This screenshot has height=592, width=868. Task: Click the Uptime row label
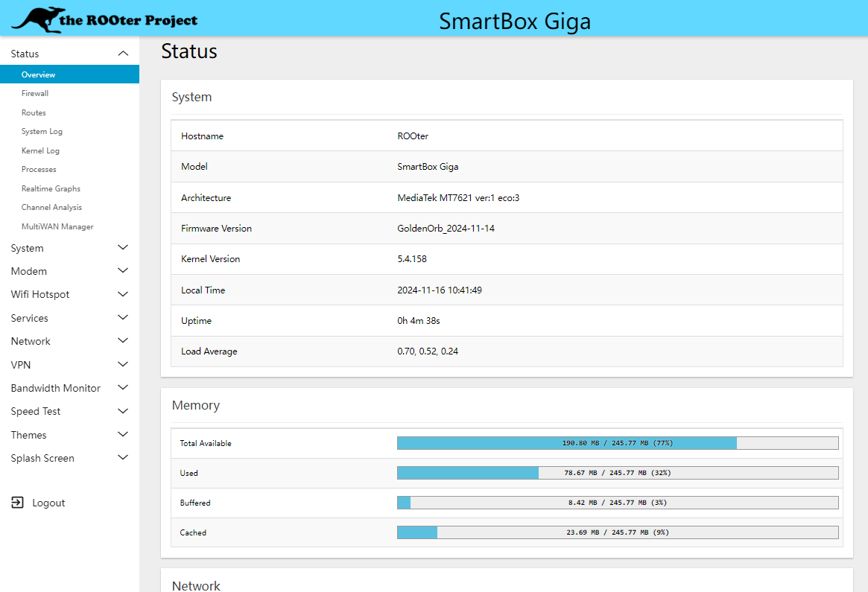click(197, 321)
